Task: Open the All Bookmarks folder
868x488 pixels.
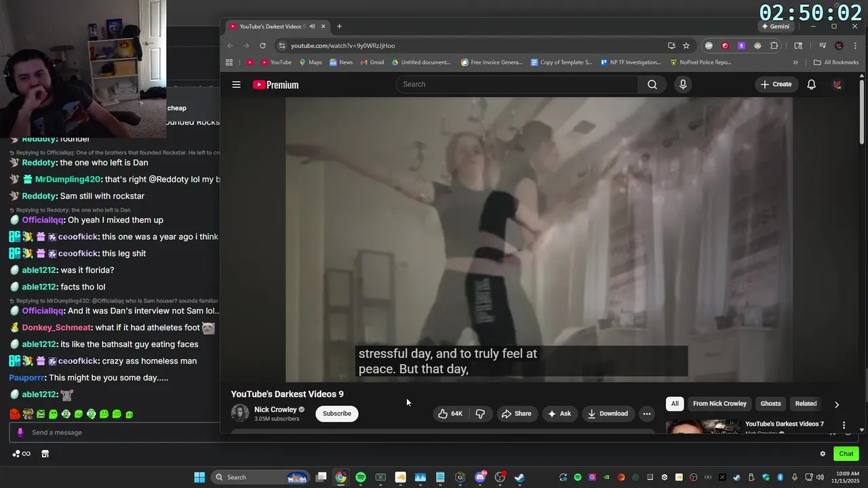Action: coord(836,62)
